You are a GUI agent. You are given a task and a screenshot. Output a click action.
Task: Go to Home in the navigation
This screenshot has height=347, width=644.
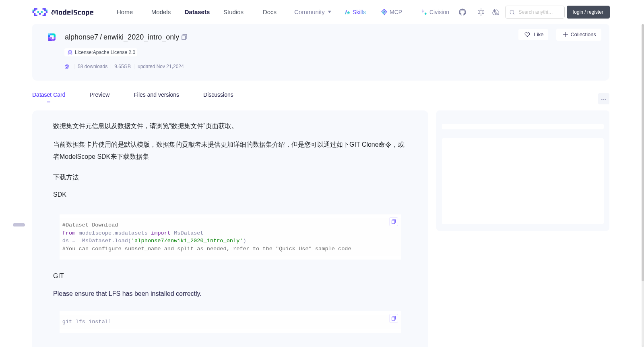point(125,12)
